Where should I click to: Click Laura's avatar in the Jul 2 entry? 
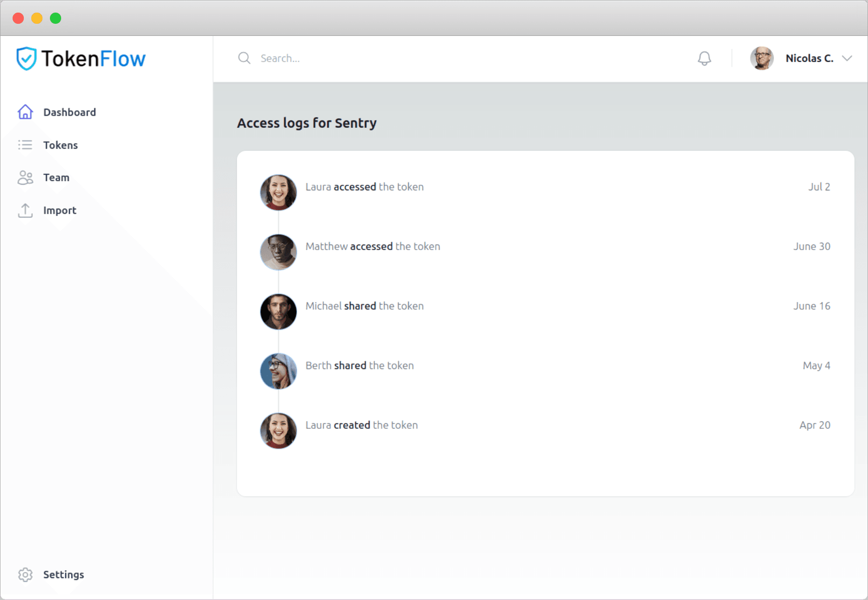[278, 192]
